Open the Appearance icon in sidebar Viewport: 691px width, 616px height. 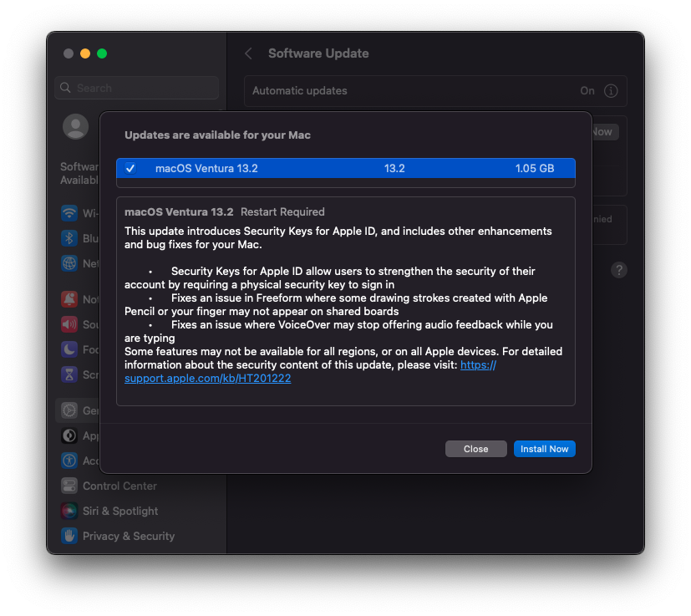pyautogui.click(x=69, y=435)
